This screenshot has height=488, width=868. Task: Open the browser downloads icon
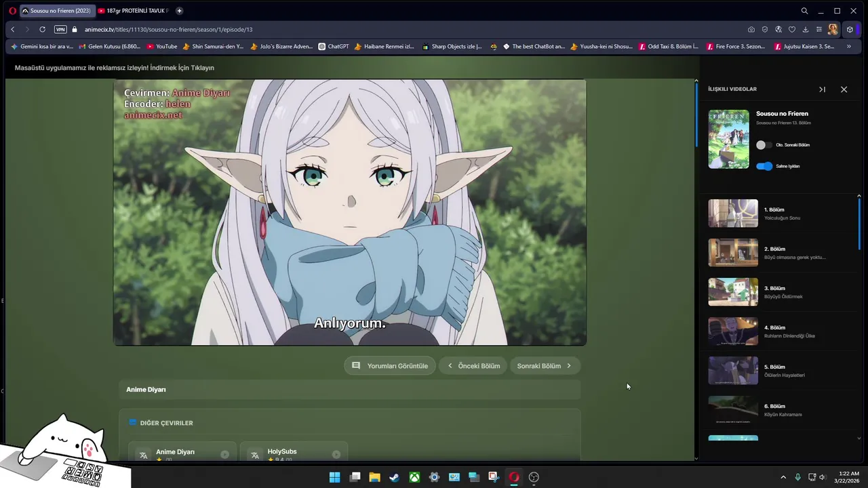[x=806, y=30]
